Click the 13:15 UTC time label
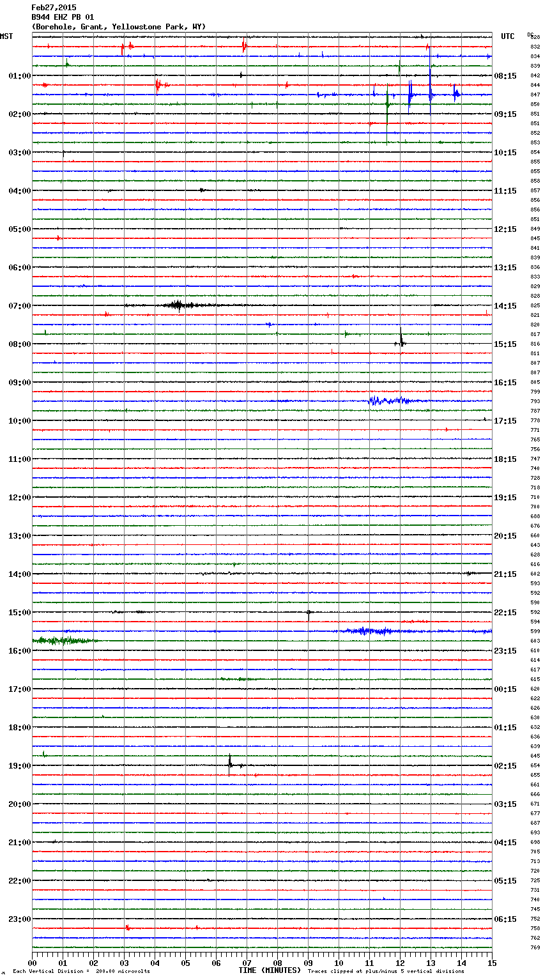The image size is (543, 980). click(505, 268)
